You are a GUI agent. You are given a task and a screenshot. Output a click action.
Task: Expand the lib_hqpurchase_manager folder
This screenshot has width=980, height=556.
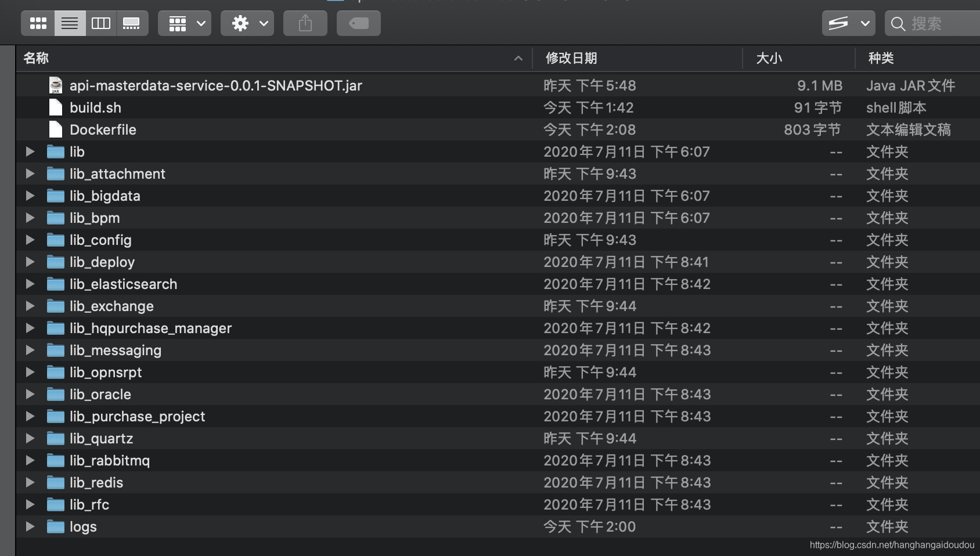point(30,328)
